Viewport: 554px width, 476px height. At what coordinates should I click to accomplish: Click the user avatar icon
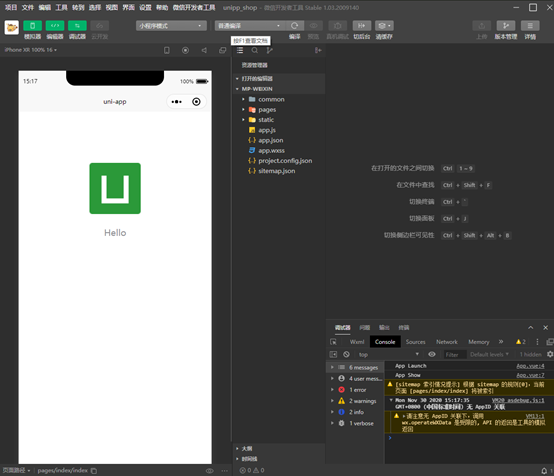tap(12, 27)
